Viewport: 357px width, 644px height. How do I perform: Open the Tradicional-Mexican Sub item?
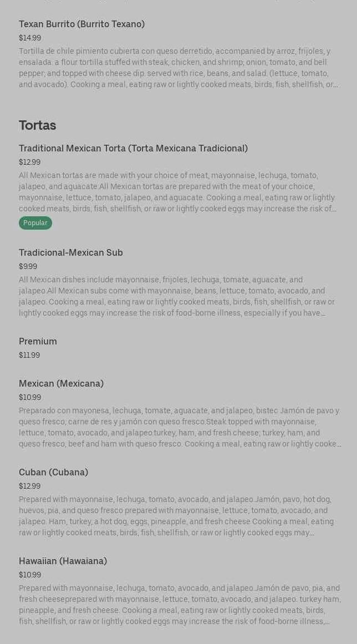coord(71,252)
